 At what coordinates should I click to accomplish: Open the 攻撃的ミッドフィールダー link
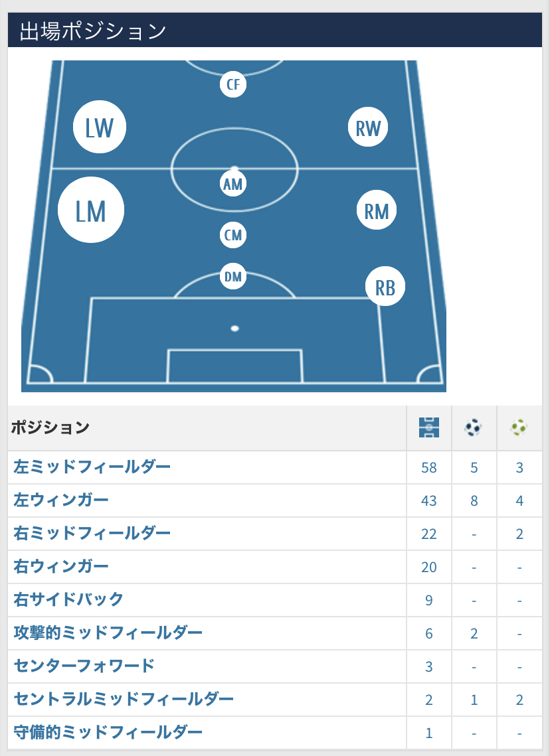(x=108, y=633)
